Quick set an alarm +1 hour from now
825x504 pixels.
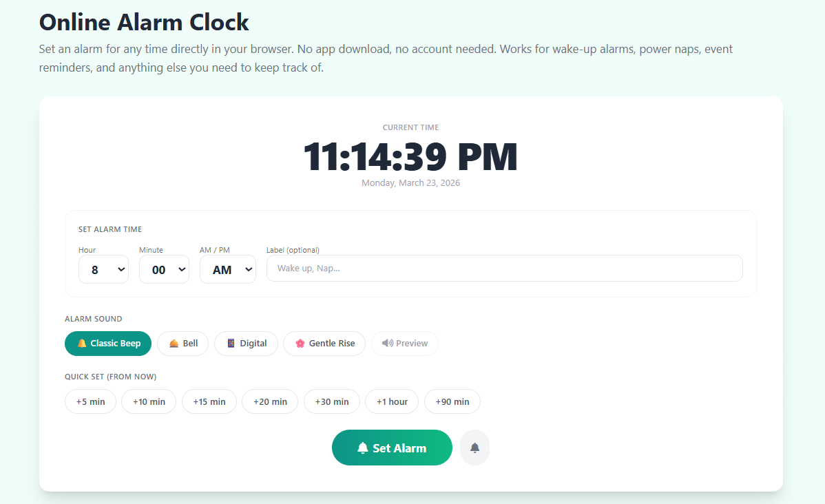392,401
